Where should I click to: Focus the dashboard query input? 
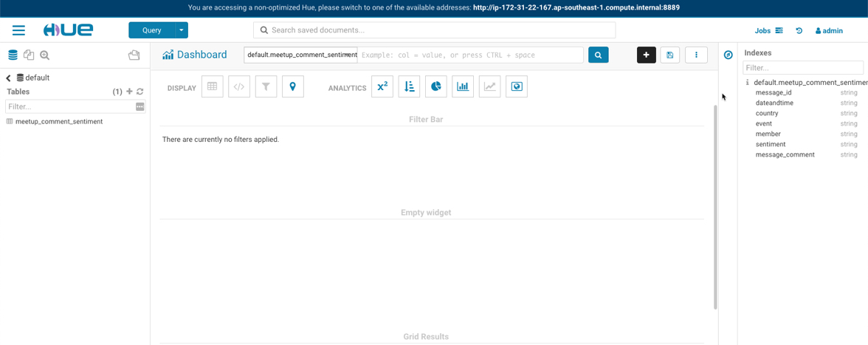471,55
